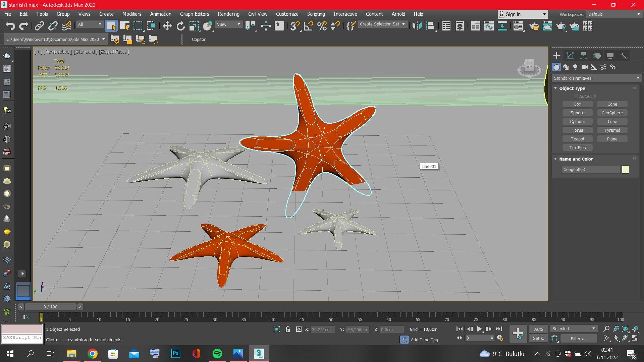Viewport: 644px width, 362px height.
Task: Open the Rendered Frame Window icon
Action: click(547, 26)
